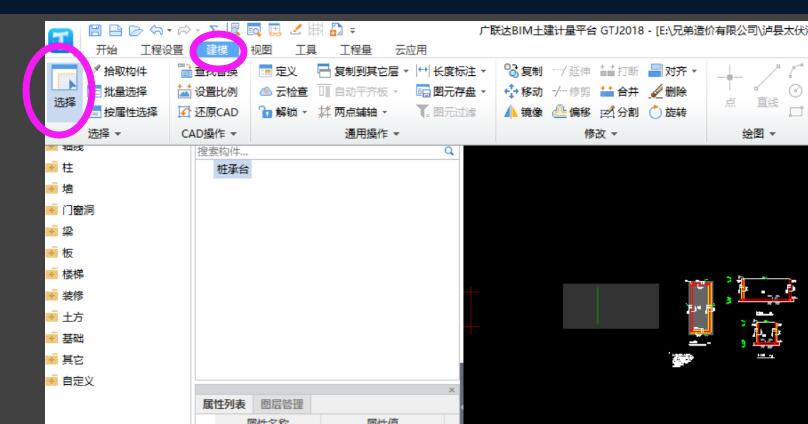The image size is (808, 424).
Task: Click the 合并 merge tool
Action: click(x=619, y=92)
